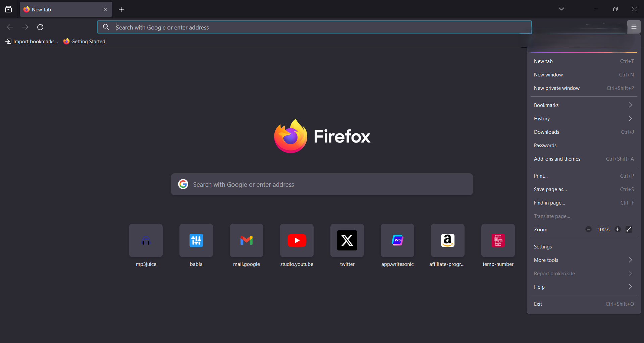Image resolution: width=644 pixels, height=343 pixels.
Task: Reset zoom by clicking 100%
Action: click(603, 230)
